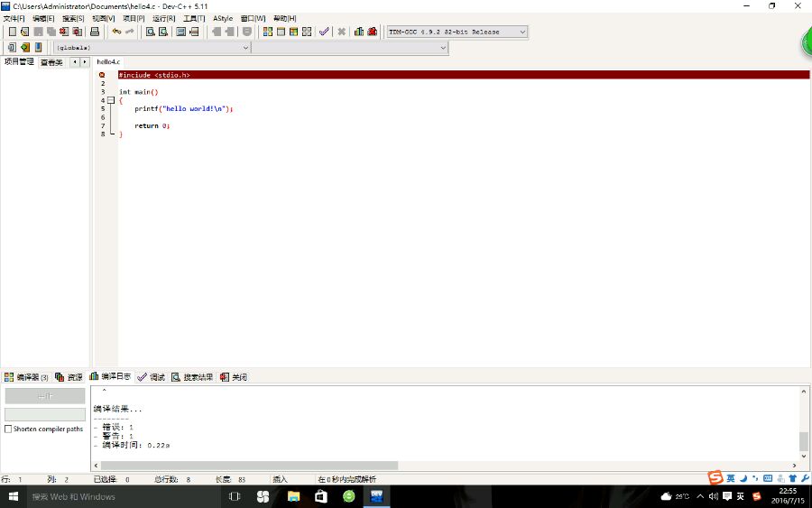Click the greyed abort button in compile log panel

click(45, 396)
